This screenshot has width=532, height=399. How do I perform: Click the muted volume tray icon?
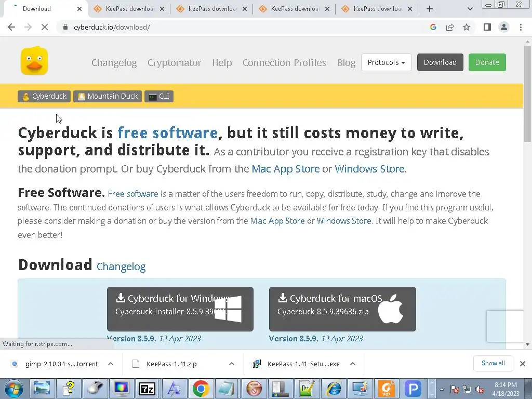tap(480, 390)
